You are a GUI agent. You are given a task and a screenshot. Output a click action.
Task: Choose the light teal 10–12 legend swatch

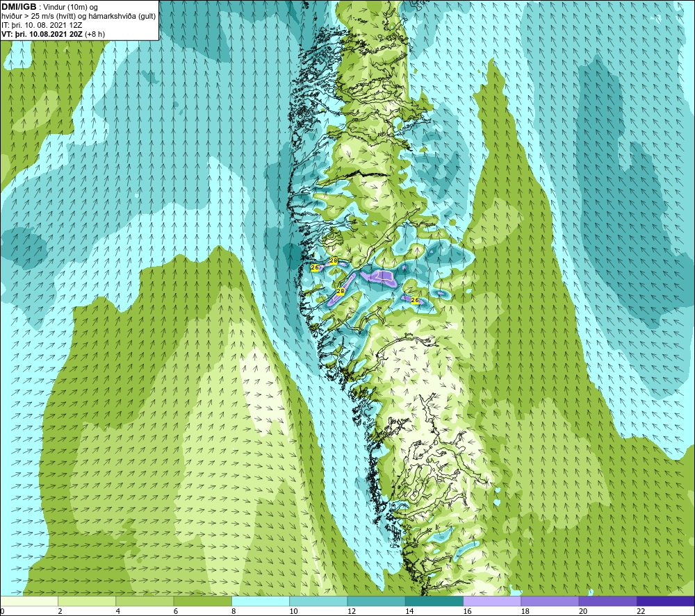[x=318, y=601]
